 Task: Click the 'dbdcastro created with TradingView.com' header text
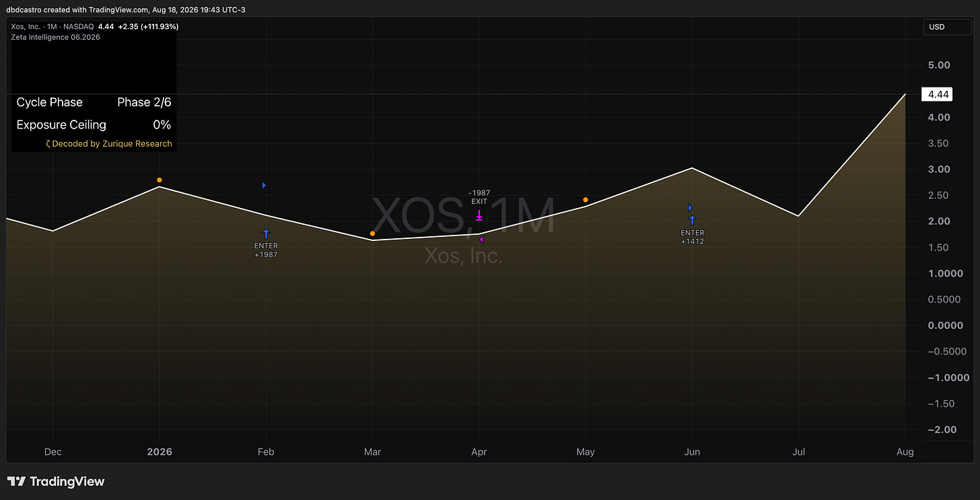77,9
